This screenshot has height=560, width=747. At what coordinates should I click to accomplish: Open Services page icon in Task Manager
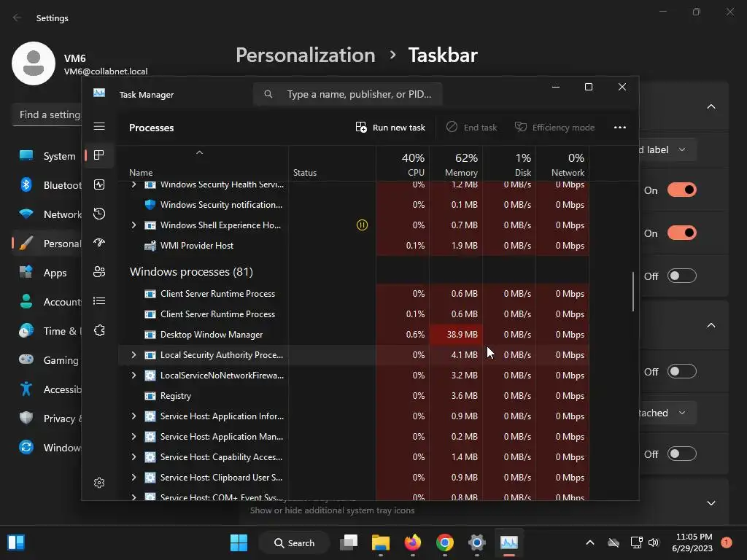(99, 330)
